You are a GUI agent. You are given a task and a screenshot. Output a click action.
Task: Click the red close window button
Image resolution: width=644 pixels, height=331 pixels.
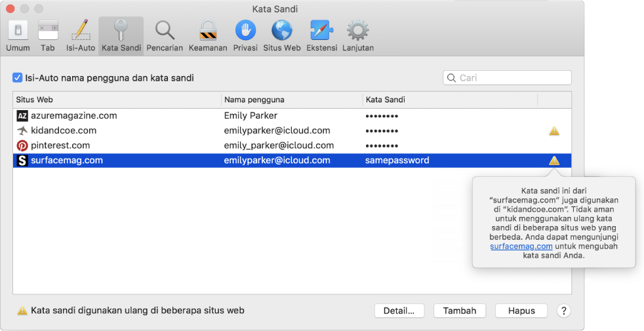point(10,9)
